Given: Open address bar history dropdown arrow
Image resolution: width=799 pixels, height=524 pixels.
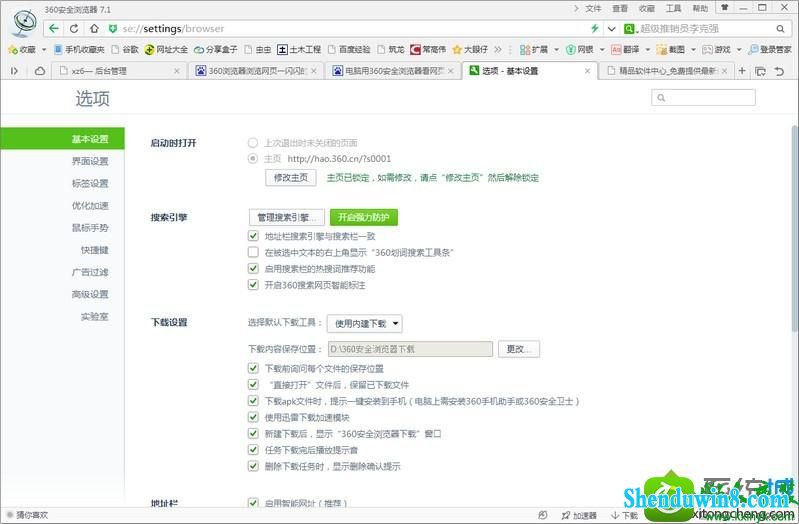Looking at the screenshot, I should [x=611, y=29].
